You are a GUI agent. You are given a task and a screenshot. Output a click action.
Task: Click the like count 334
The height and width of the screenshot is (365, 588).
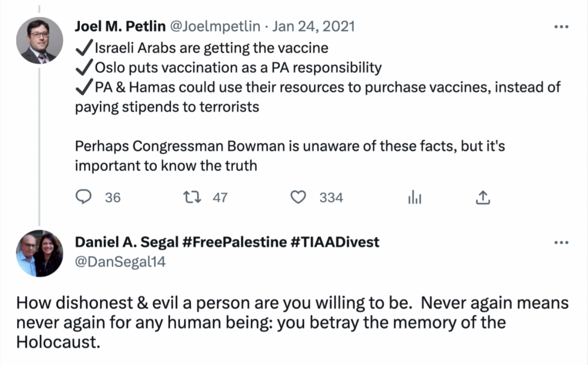click(x=331, y=197)
